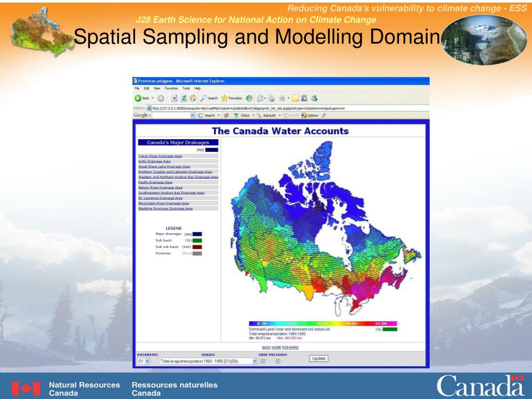532x399 pixels.
Task: Open Maritime Provinces Drainage Area link
Action: coord(165,208)
